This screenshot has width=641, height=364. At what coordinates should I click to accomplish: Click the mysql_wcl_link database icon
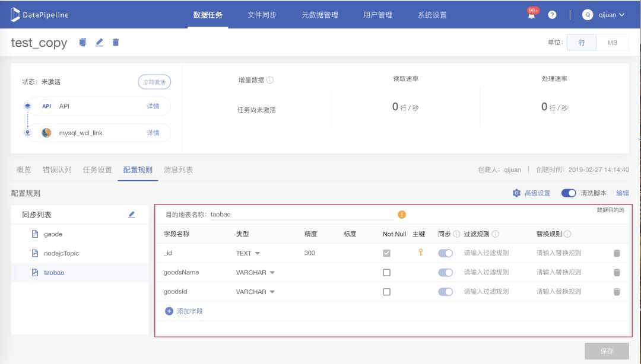coord(47,133)
